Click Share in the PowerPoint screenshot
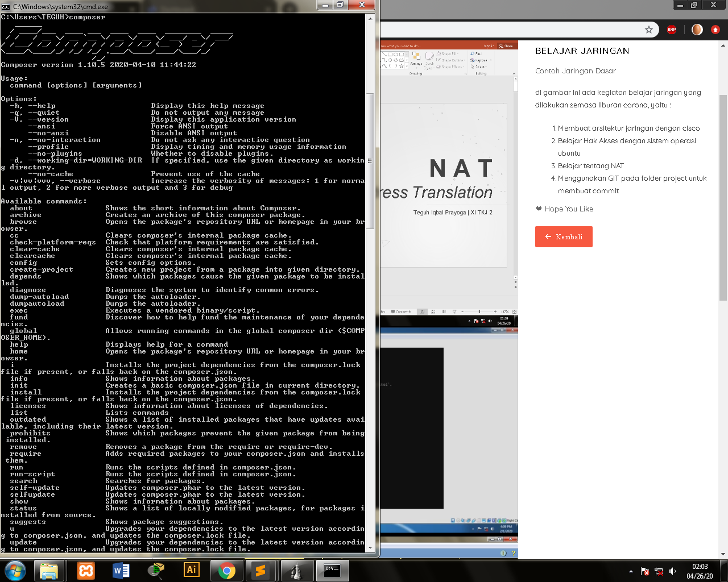 (x=506, y=46)
